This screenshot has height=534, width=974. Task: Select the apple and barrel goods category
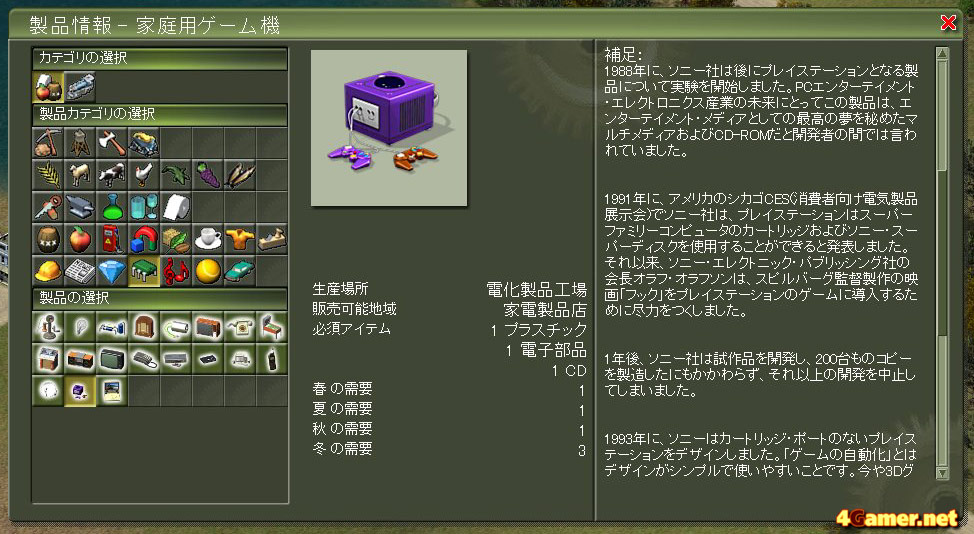[48, 88]
